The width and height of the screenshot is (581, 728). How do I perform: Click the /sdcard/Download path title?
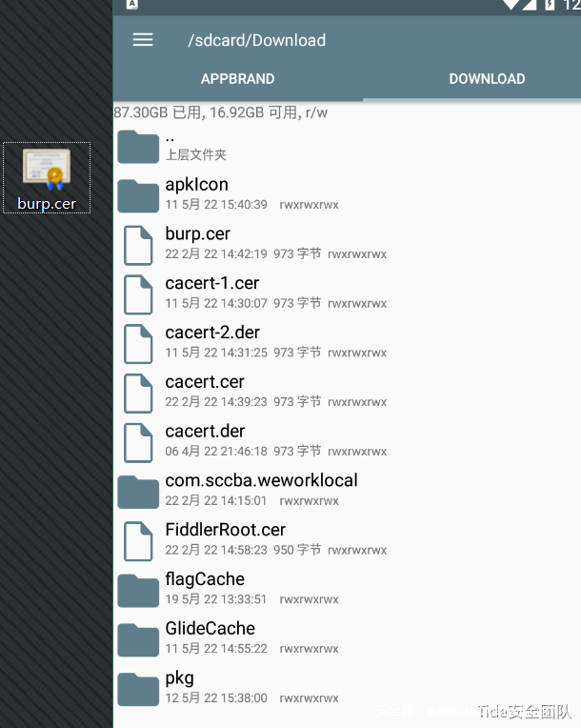tap(256, 40)
